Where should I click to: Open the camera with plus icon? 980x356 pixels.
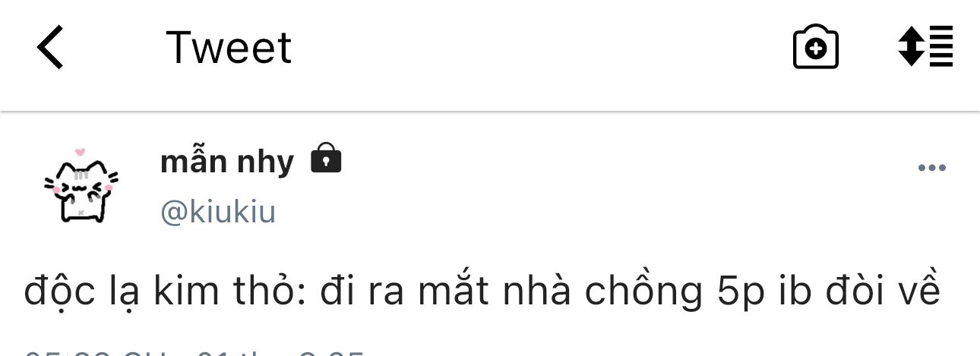(x=815, y=47)
